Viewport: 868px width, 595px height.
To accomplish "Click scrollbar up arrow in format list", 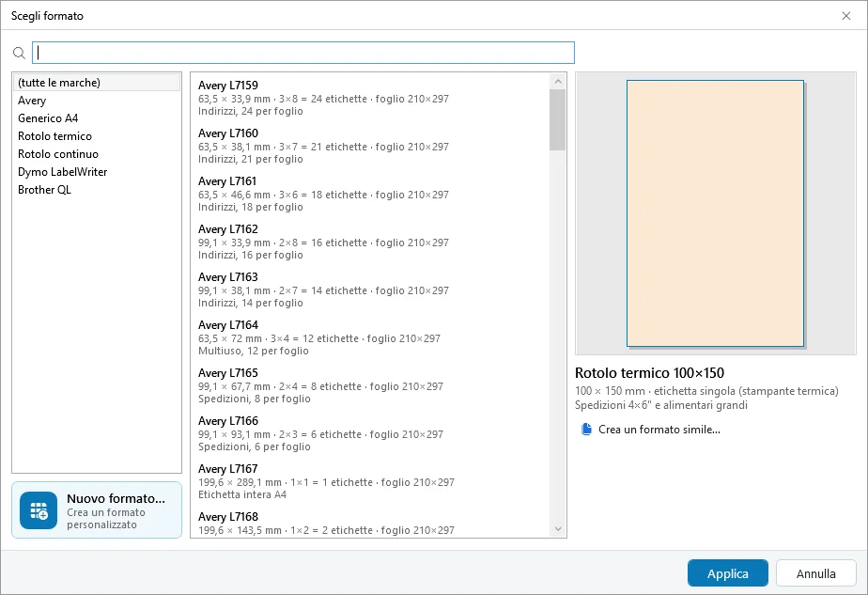I will point(558,82).
